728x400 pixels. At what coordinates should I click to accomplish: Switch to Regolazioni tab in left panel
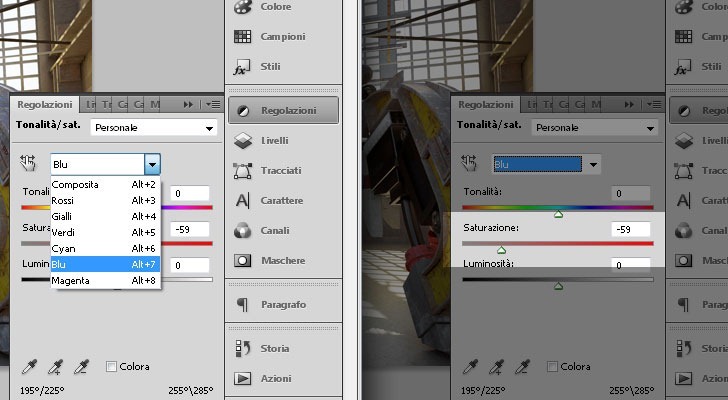coord(45,105)
